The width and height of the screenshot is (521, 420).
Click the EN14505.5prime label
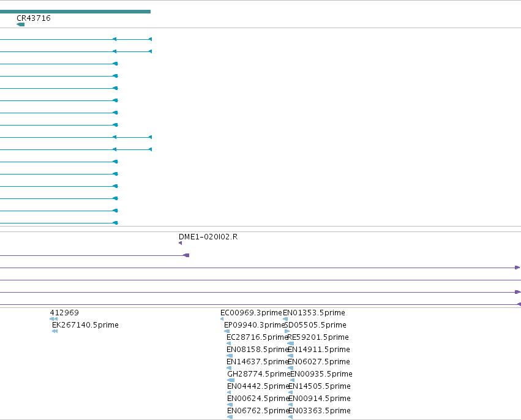(x=320, y=386)
